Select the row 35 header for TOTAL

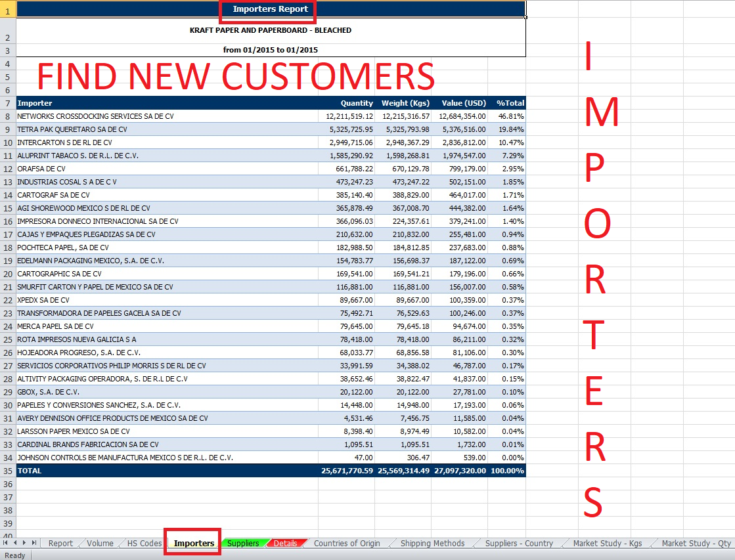(x=7, y=471)
